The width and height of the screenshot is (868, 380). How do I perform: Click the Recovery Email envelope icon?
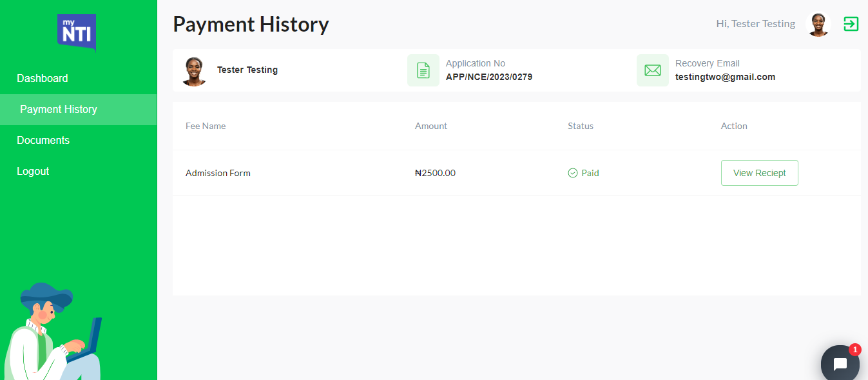pyautogui.click(x=652, y=70)
